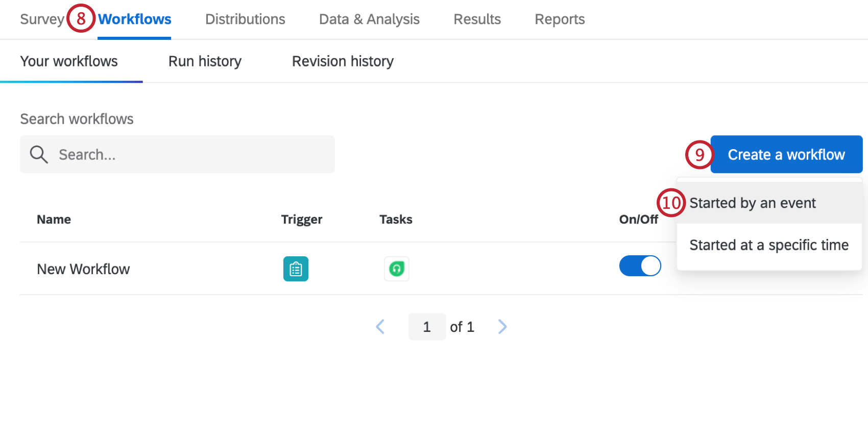Switch to the Survey tab
This screenshot has height=435, width=868.
tap(42, 19)
